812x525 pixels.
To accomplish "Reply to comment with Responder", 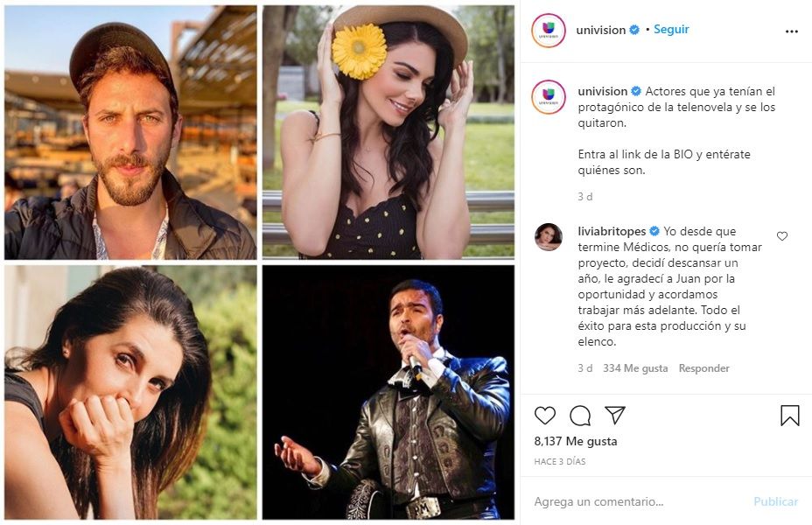I will pyautogui.click(x=703, y=368).
